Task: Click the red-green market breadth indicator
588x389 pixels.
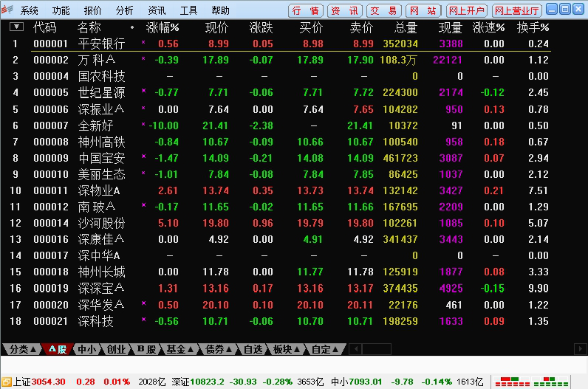Action: click(531, 382)
